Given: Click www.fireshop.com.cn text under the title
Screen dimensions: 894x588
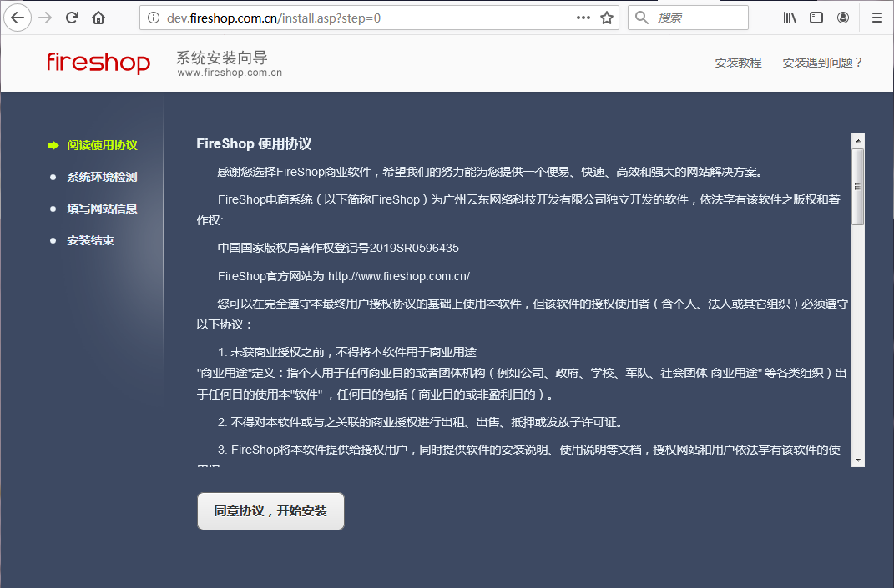Looking at the screenshot, I should [x=230, y=73].
